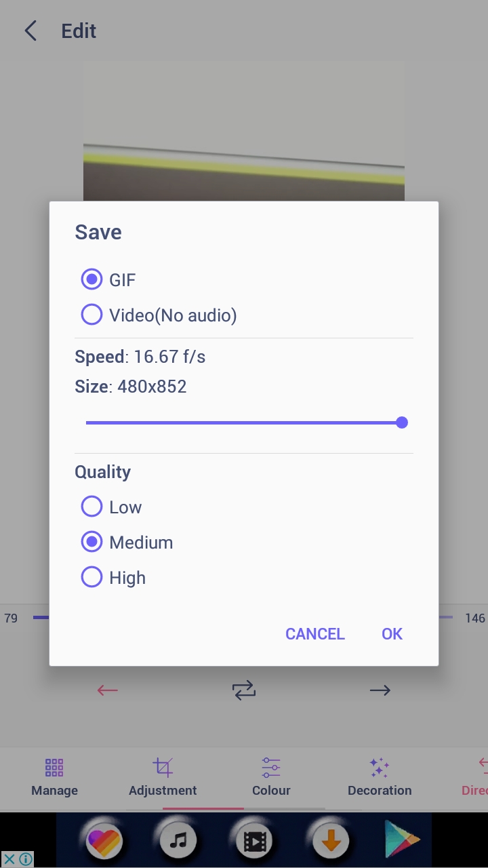Select High quality option
The height and width of the screenshot is (868, 488).
point(91,577)
